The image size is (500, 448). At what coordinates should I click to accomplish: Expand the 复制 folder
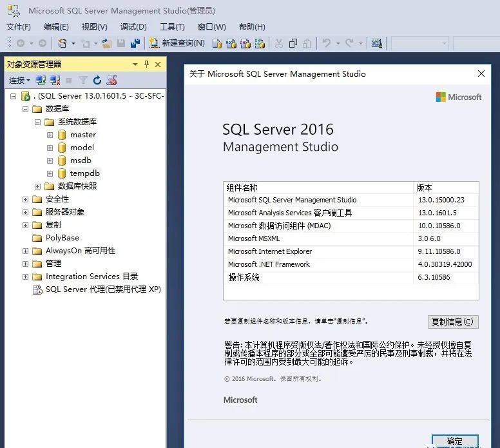pos(26,225)
